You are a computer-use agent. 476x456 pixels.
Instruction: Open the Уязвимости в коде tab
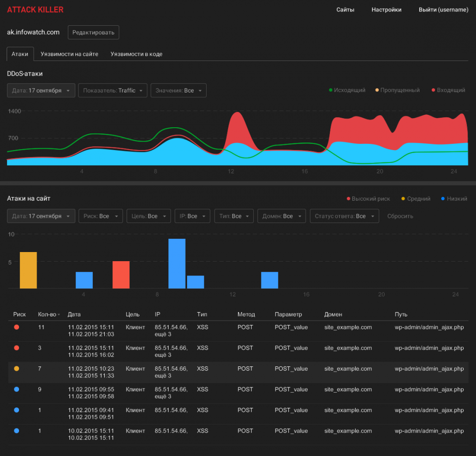pos(137,54)
